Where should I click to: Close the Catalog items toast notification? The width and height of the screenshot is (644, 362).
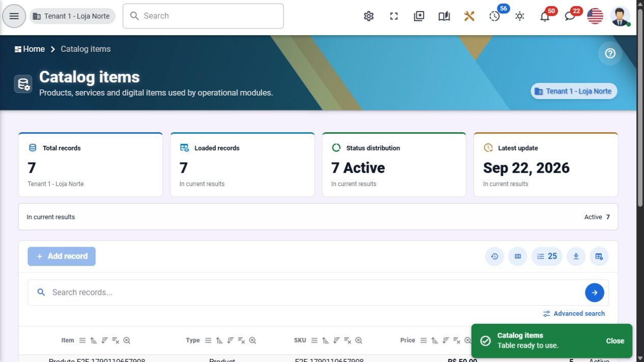(615, 341)
